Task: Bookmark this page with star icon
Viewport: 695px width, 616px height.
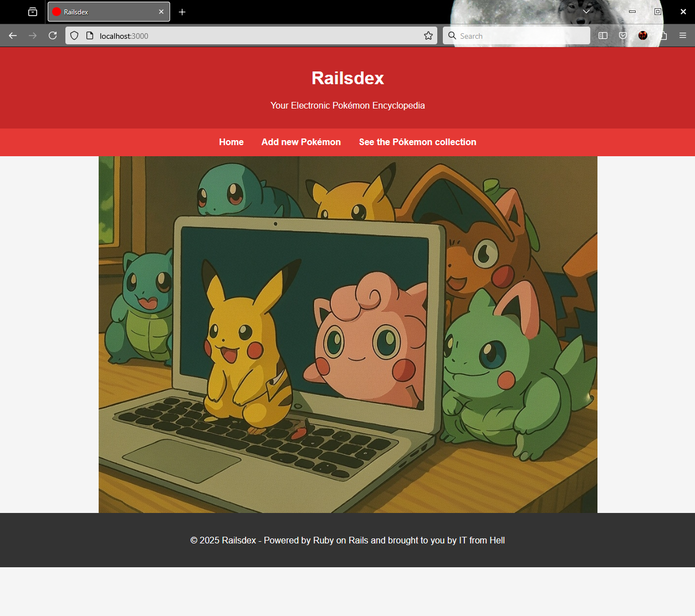Action: (428, 35)
